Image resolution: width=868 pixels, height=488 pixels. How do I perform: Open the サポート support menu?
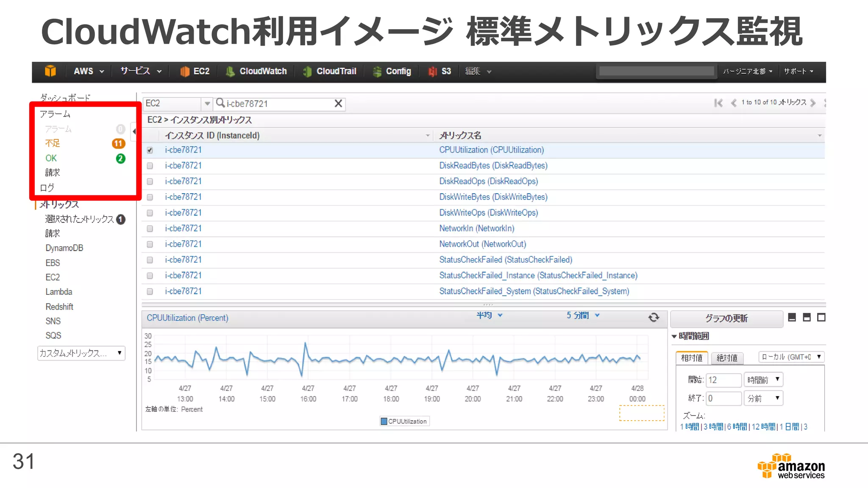tap(798, 71)
